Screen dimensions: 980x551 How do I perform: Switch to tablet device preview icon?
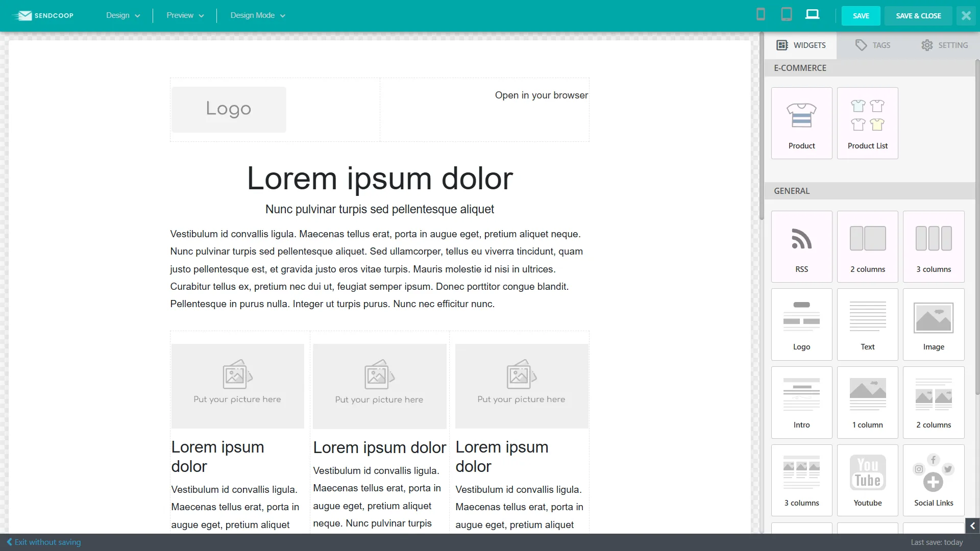[787, 15]
